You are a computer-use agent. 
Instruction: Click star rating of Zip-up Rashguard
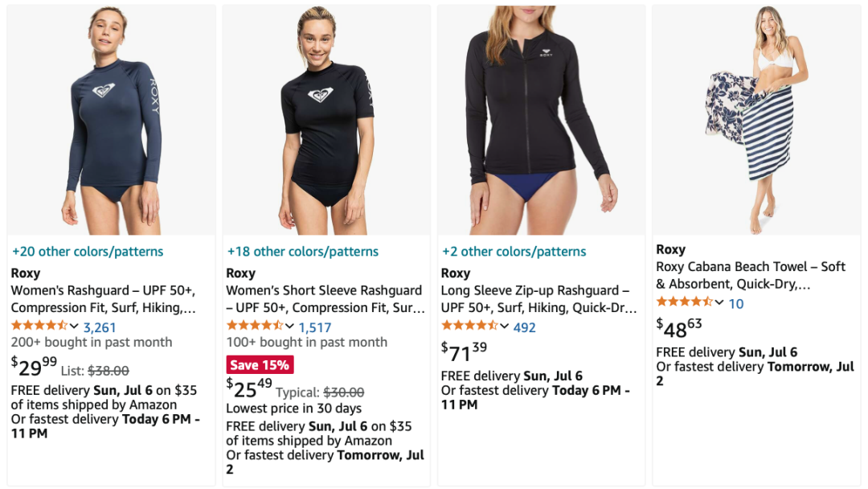[469, 326]
